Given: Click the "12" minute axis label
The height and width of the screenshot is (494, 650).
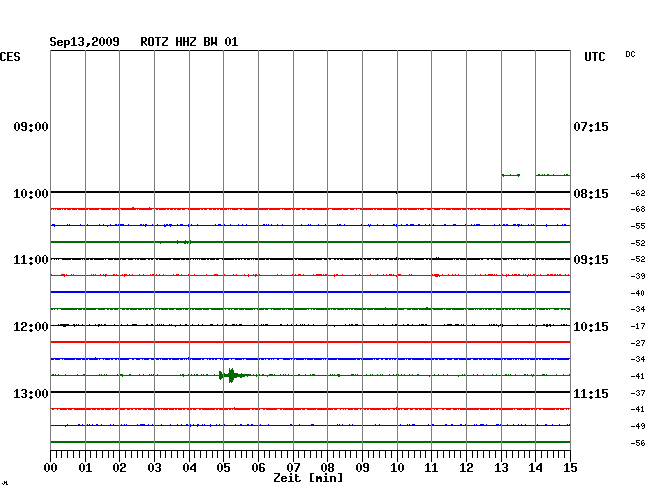Looking at the screenshot, I should [466, 468].
